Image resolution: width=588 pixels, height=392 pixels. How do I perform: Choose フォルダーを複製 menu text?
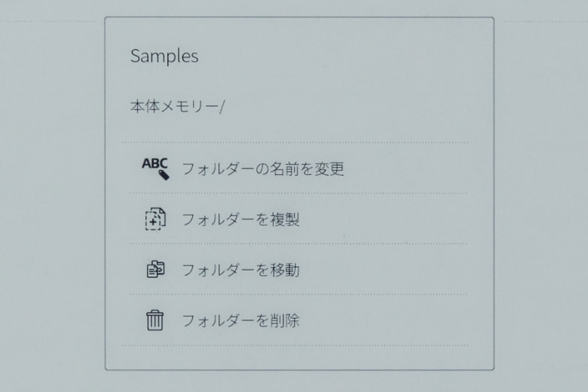click(x=240, y=219)
